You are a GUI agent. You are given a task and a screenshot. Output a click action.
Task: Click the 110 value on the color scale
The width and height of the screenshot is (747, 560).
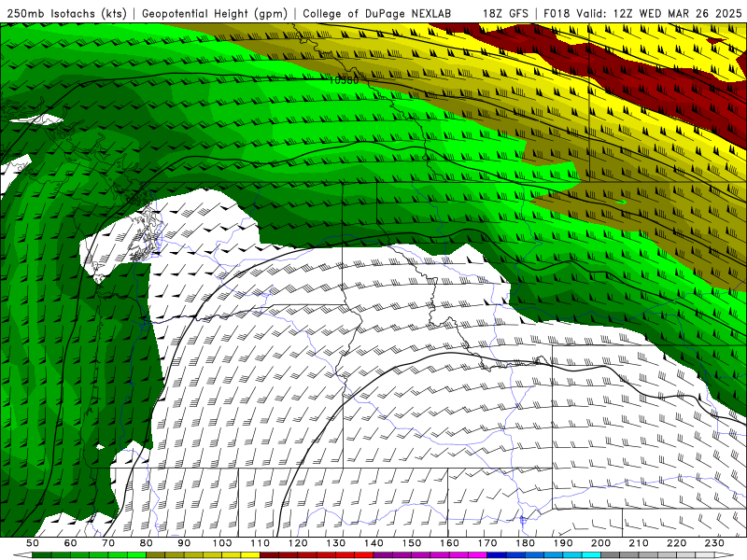coord(260,543)
